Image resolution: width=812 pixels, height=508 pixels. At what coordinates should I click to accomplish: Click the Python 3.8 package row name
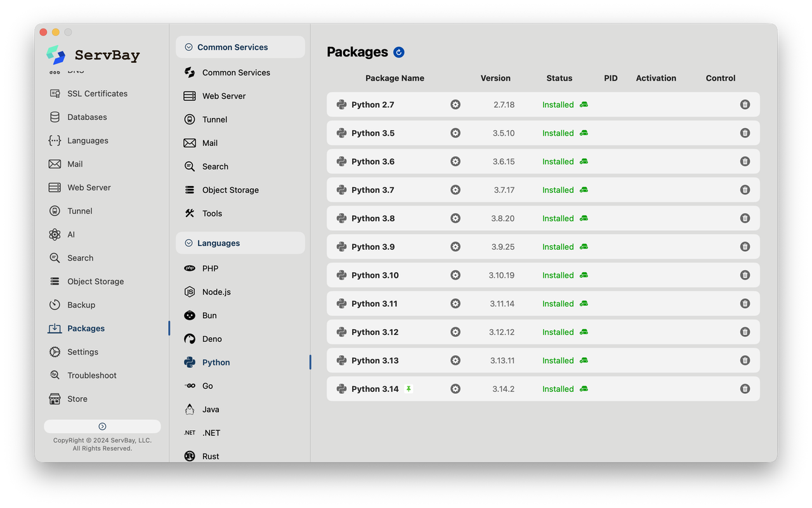373,218
